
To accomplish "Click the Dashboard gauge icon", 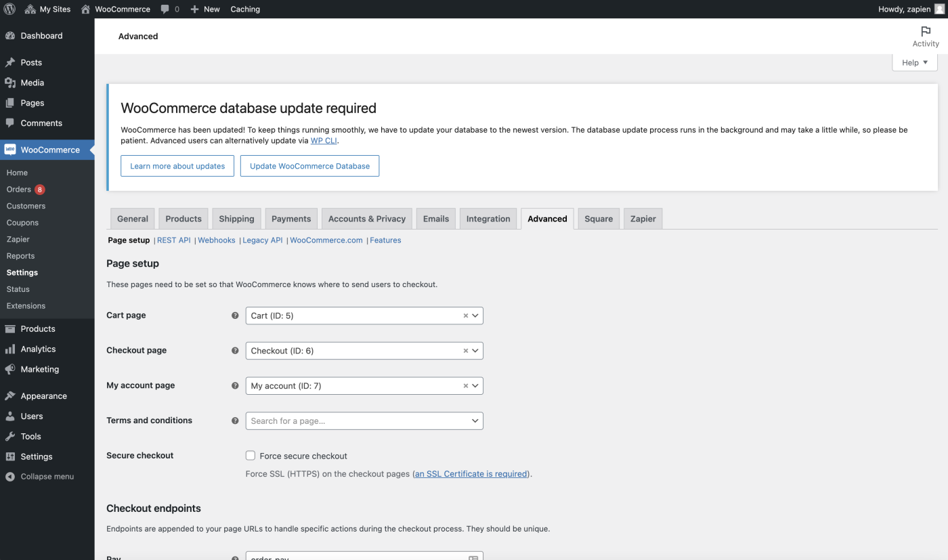I will pyautogui.click(x=10, y=36).
